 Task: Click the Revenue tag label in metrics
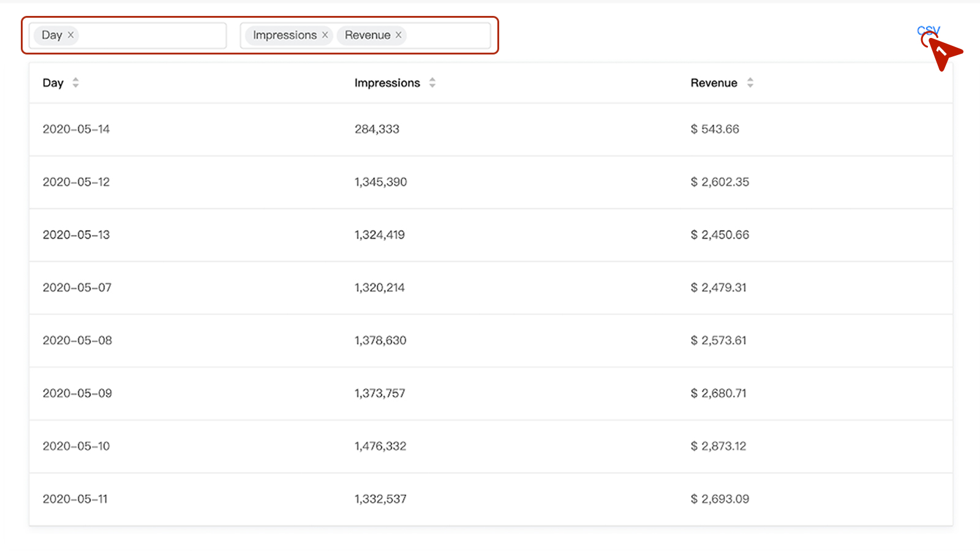point(367,35)
